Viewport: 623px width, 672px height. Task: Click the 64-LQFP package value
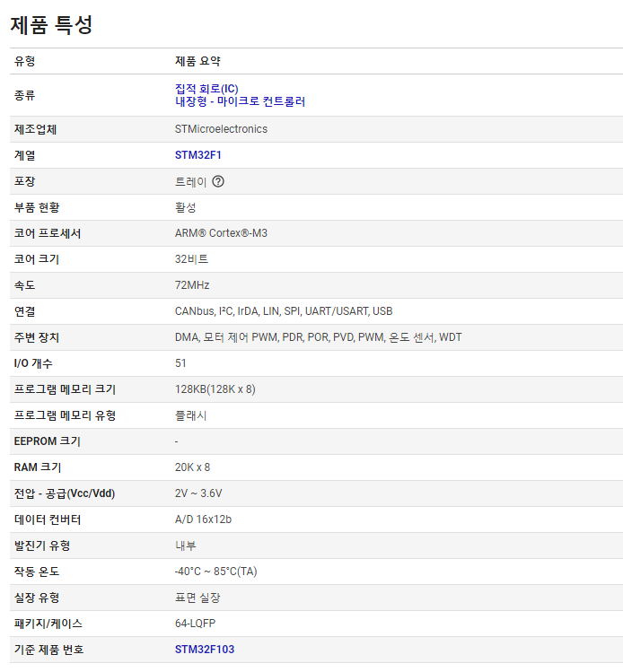(195, 623)
